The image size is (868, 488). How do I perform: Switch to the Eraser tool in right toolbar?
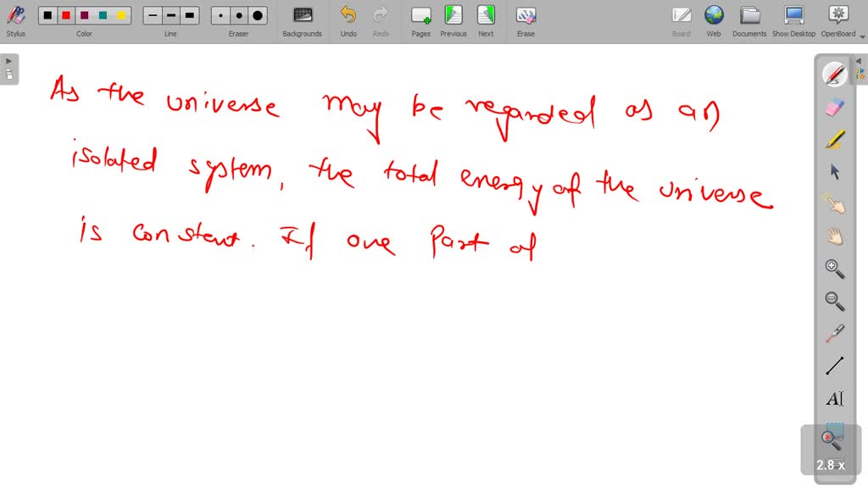click(x=833, y=106)
